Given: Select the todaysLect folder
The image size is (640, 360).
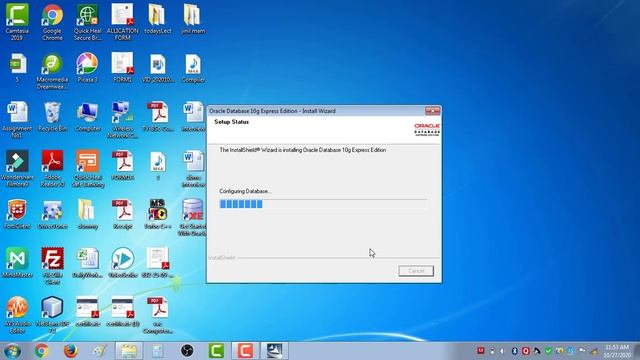Looking at the screenshot, I should tap(158, 19).
